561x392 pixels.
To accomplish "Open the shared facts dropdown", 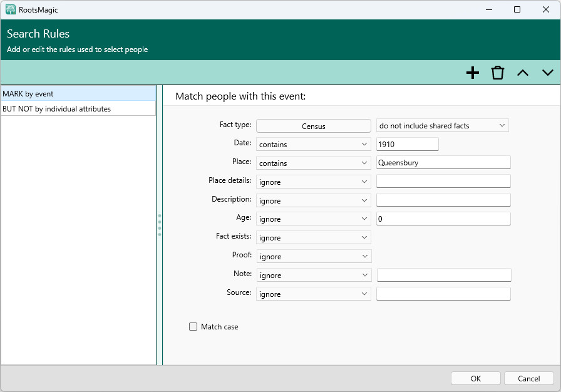I will (443, 125).
